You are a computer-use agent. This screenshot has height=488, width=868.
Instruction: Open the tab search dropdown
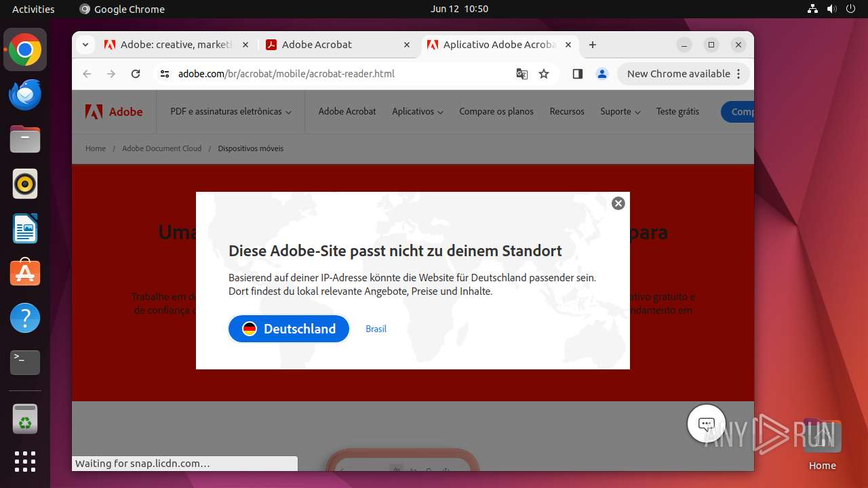point(85,45)
